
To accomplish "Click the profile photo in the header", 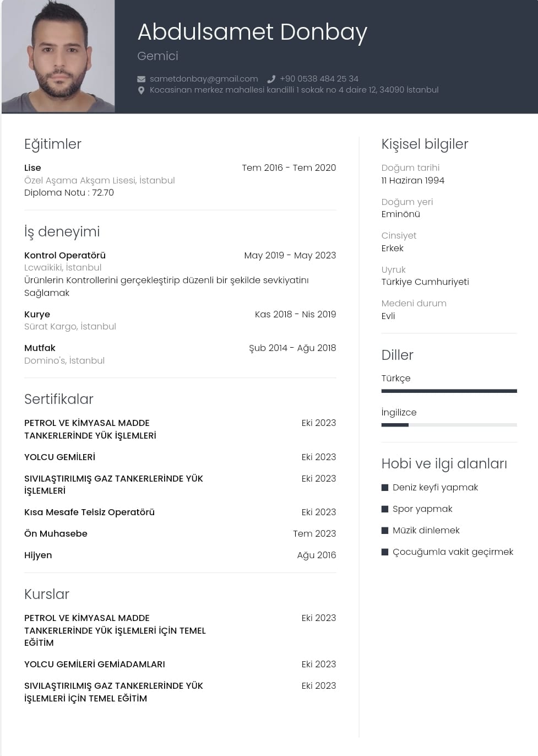I will 58,56.
